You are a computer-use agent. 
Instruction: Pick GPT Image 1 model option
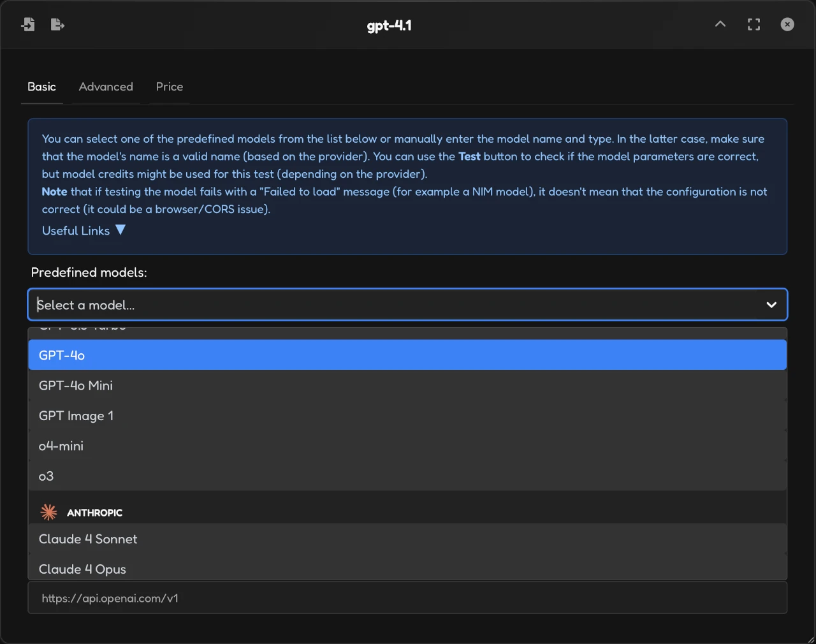point(407,416)
